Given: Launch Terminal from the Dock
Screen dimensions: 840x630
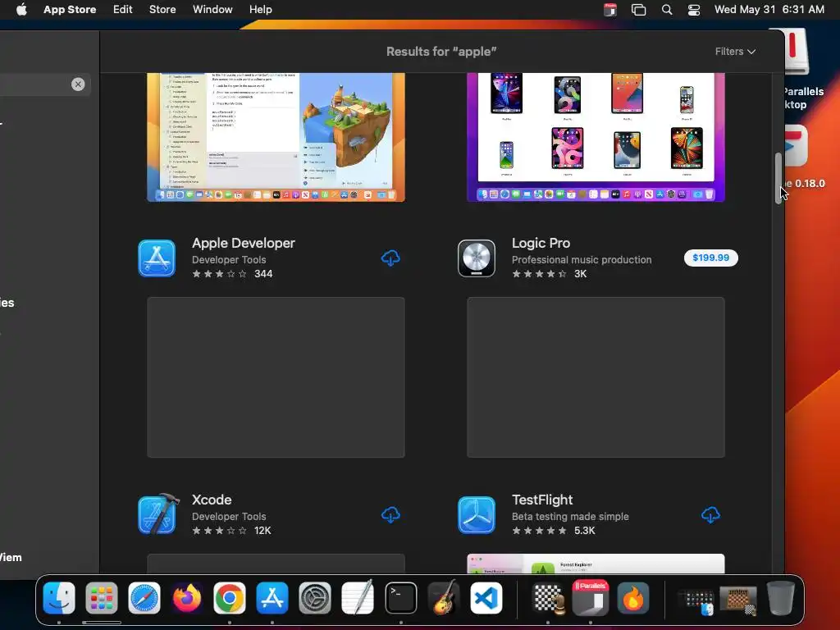Looking at the screenshot, I should [x=400, y=598].
